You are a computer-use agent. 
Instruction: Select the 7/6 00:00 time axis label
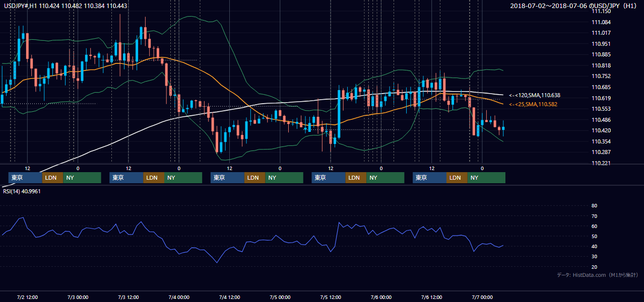[x=381, y=297]
